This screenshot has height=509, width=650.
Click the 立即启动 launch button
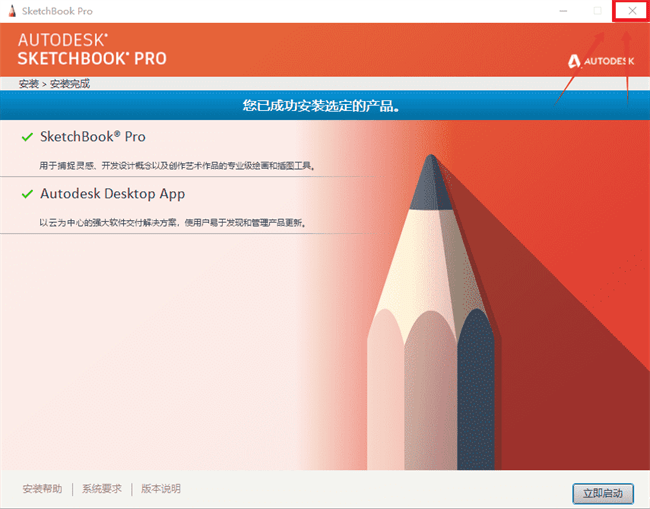[x=603, y=493]
